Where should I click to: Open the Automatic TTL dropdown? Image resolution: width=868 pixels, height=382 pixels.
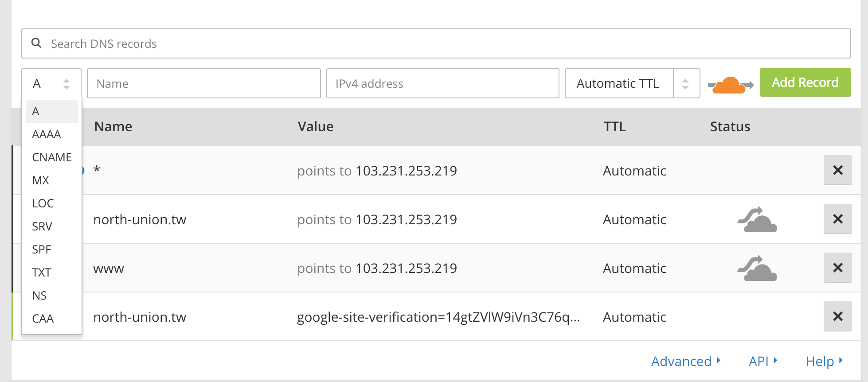632,83
